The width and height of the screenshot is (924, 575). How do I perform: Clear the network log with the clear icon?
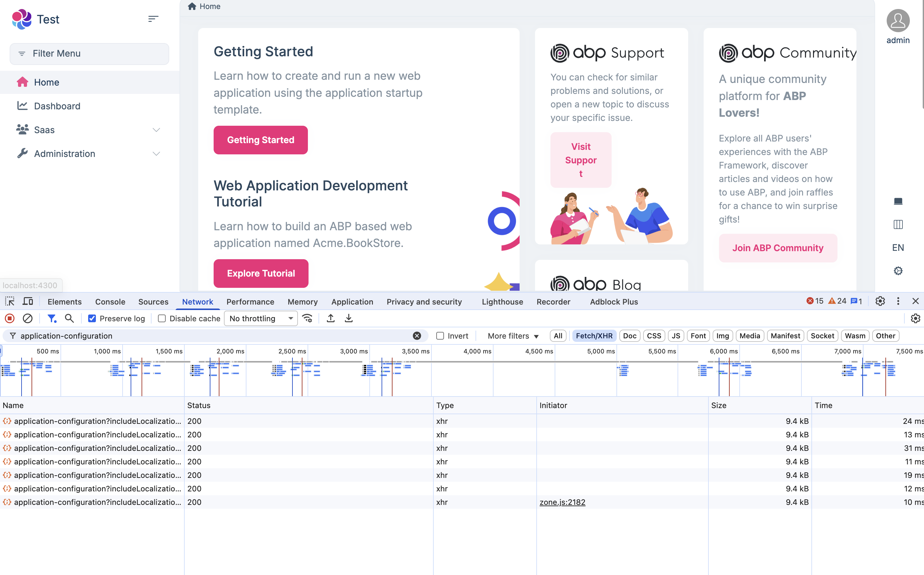click(27, 318)
